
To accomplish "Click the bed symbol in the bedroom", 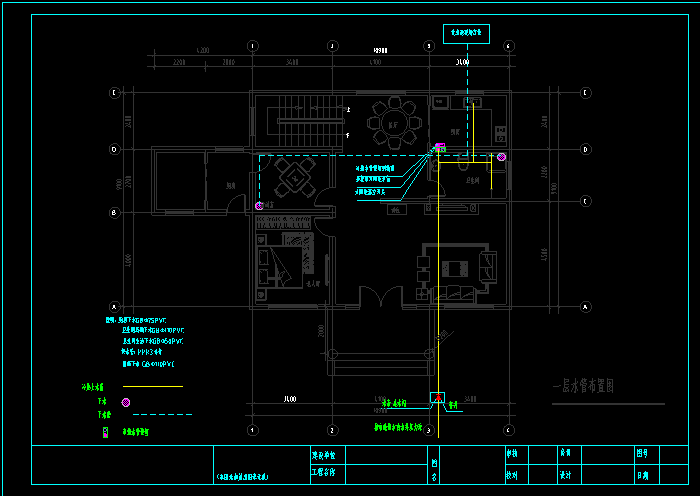I will pyautogui.click(x=285, y=256).
